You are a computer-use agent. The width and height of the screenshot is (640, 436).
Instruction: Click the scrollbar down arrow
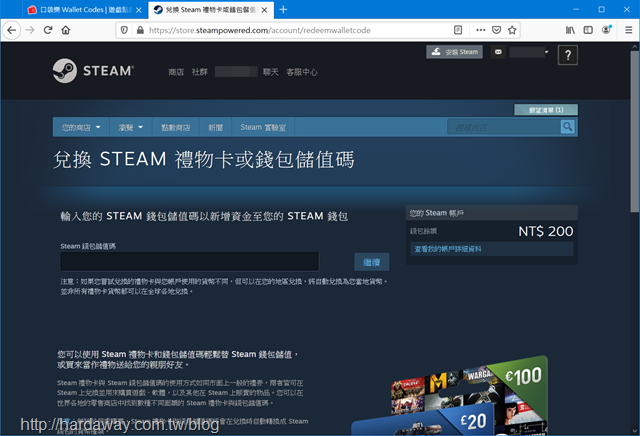click(x=635, y=430)
